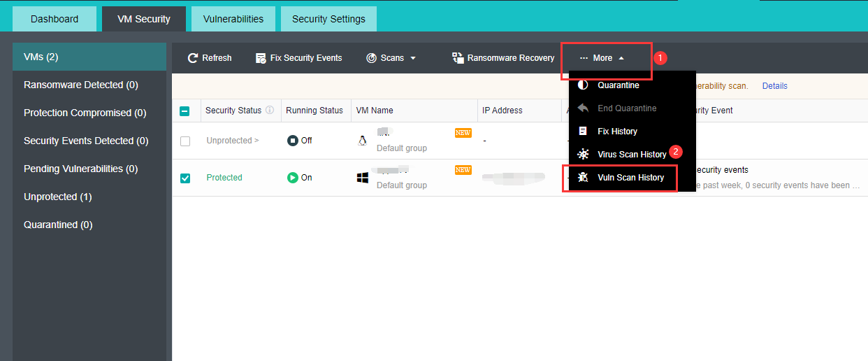Click the Unprotected > status link
Image resolution: width=868 pixels, height=361 pixels.
pos(233,141)
